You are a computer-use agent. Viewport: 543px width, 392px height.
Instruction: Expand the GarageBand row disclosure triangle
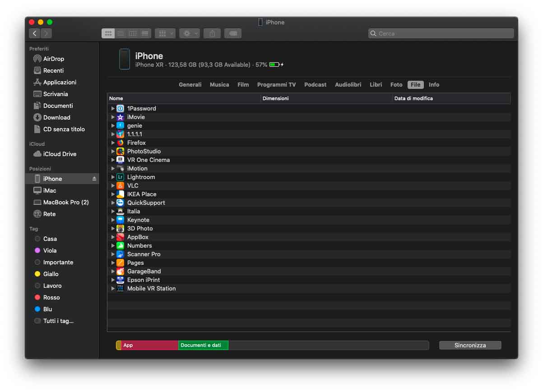113,271
